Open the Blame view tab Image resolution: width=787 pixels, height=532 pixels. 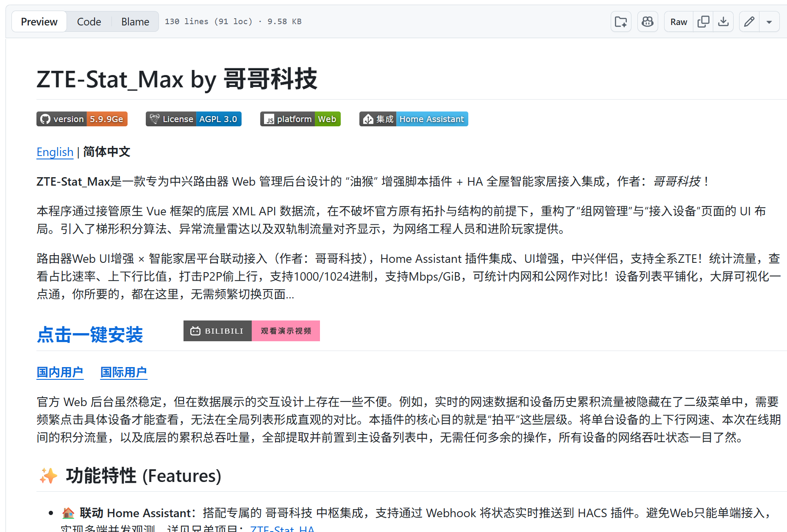pos(135,22)
